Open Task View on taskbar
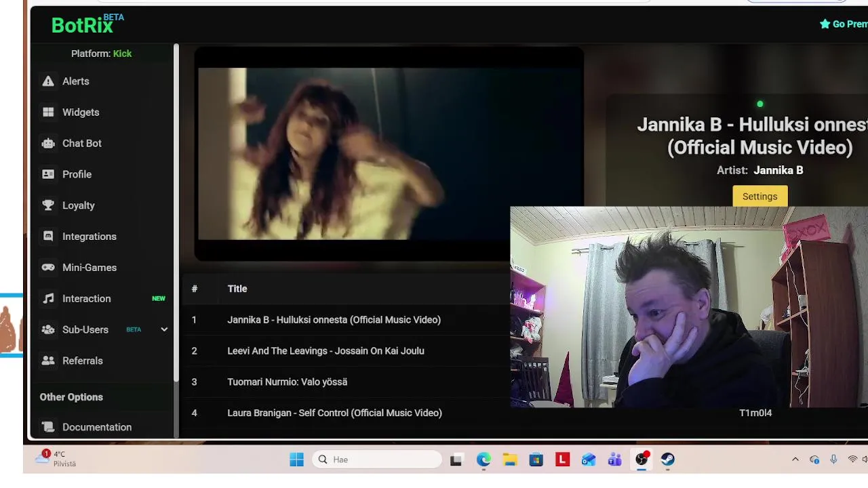Image resolution: width=868 pixels, height=488 pixels. [456, 460]
